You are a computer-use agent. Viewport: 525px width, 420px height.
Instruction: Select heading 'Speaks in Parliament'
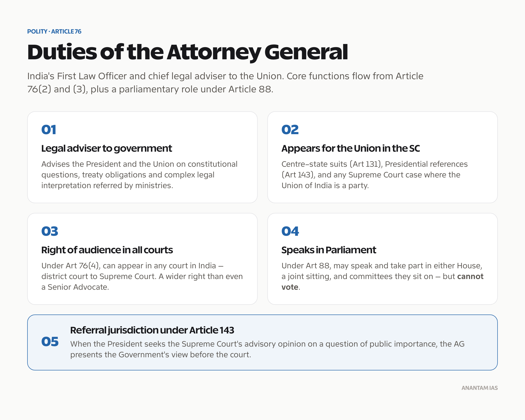coord(329,250)
